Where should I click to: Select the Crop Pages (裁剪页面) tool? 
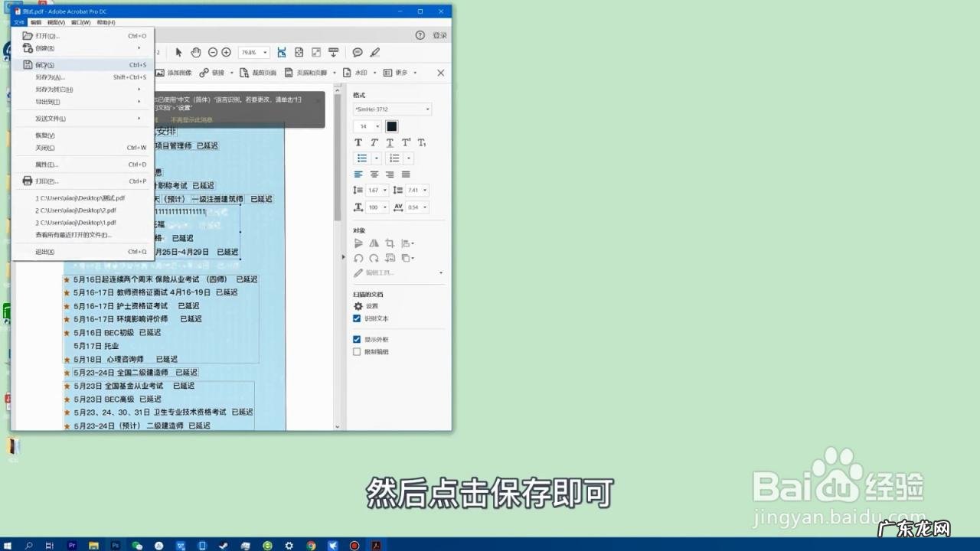pos(258,73)
